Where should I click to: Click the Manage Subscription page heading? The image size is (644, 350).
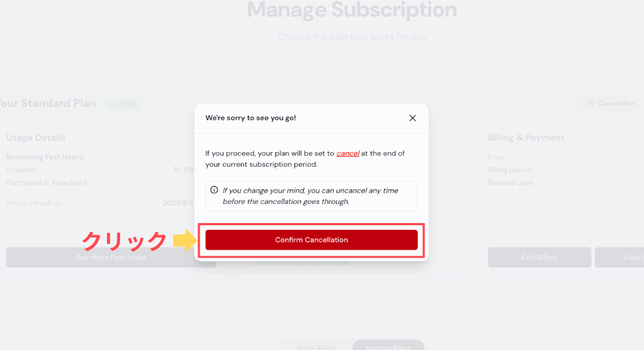tap(352, 10)
